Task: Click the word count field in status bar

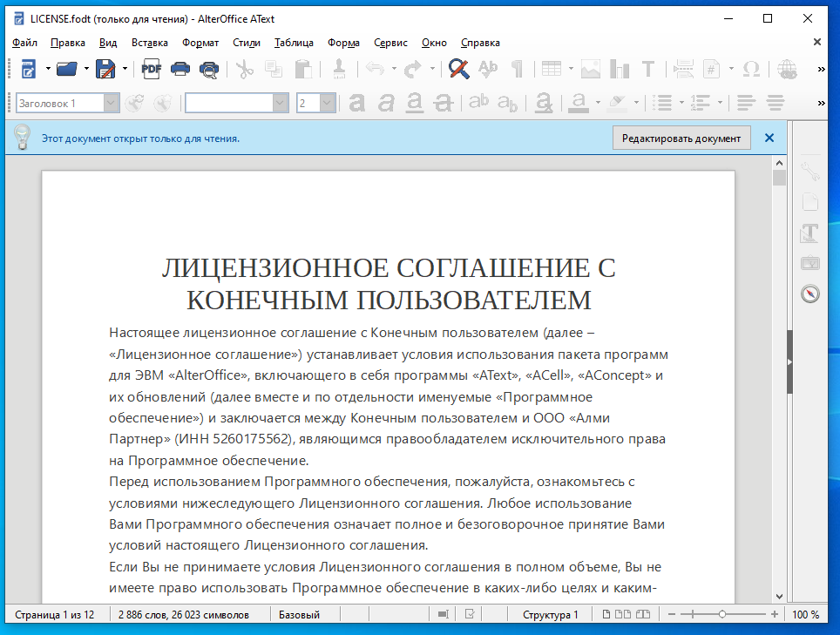Action: point(184,615)
